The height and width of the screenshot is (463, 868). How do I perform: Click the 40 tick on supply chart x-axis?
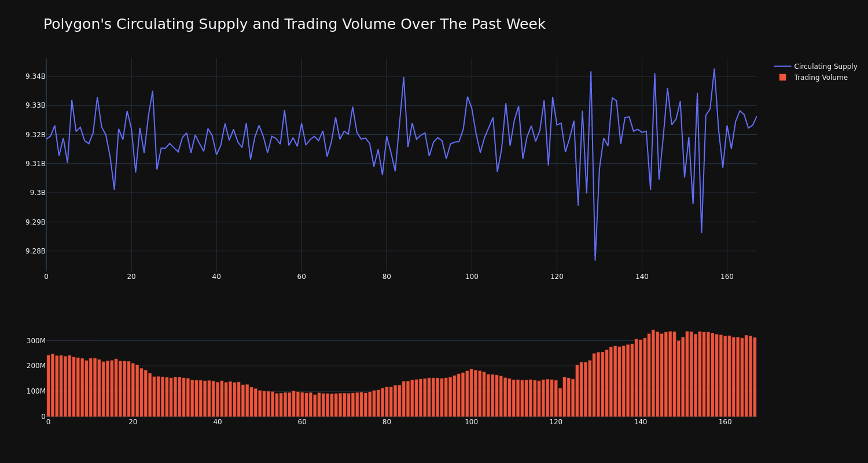pyautogui.click(x=216, y=277)
